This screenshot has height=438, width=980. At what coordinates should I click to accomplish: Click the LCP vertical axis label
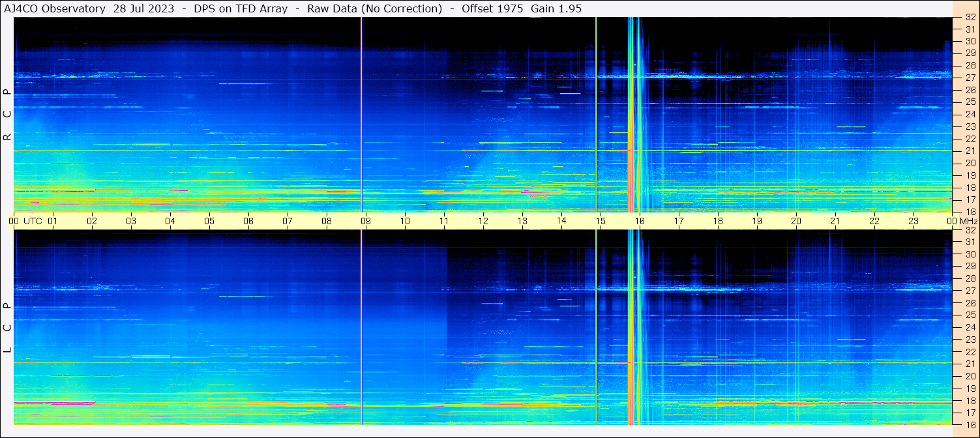coord(7,328)
